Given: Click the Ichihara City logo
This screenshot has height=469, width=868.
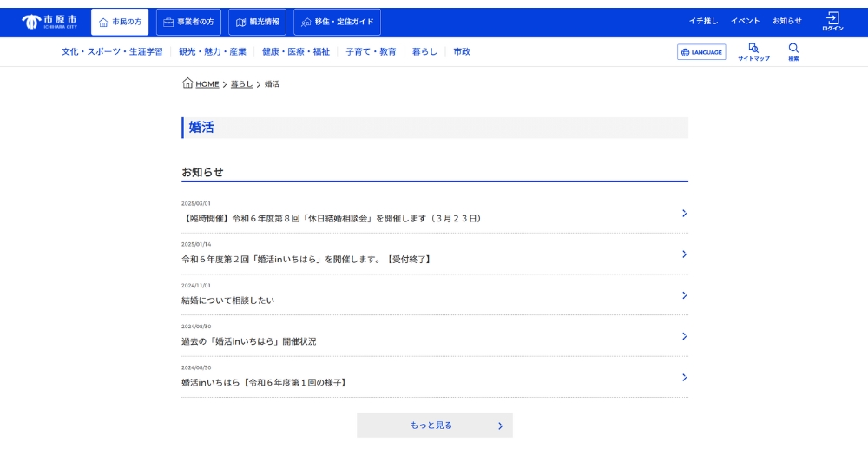Looking at the screenshot, I should [49, 22].
